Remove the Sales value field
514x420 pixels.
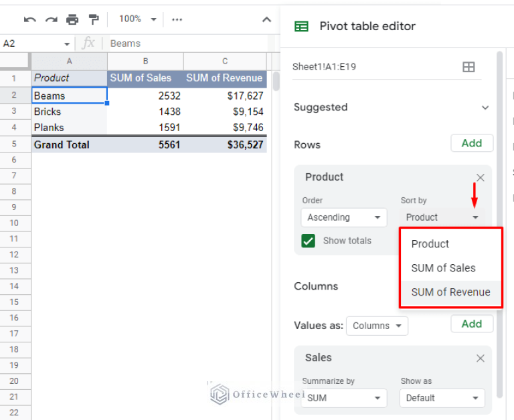tap(480, 358)
